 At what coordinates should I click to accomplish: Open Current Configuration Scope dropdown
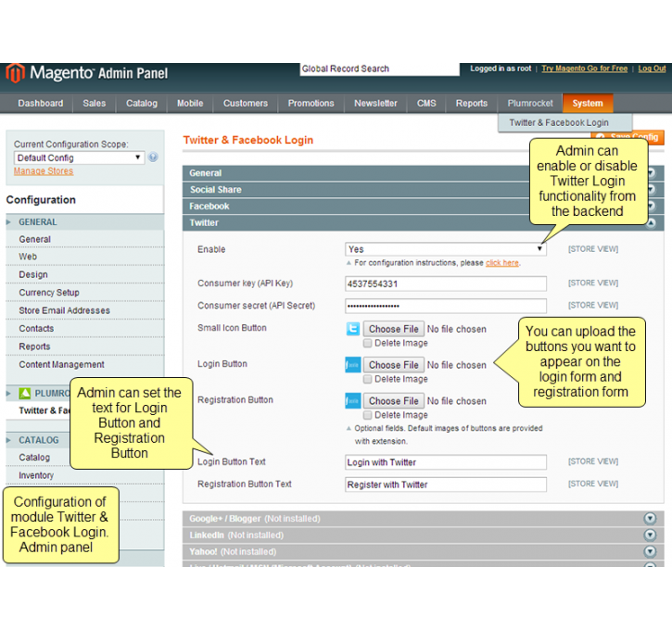click(x=79, y=157)
